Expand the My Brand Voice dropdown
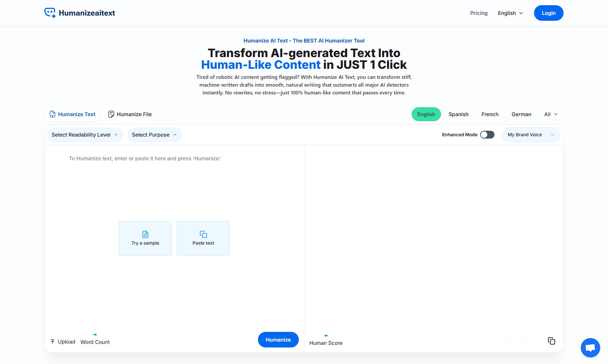608x364 pixels. (x=531, y=135)
